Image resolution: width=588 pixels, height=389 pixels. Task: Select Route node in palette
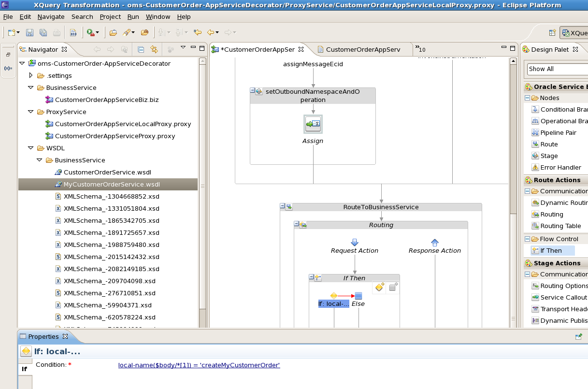pyautogui.click(x=545, y=144)
